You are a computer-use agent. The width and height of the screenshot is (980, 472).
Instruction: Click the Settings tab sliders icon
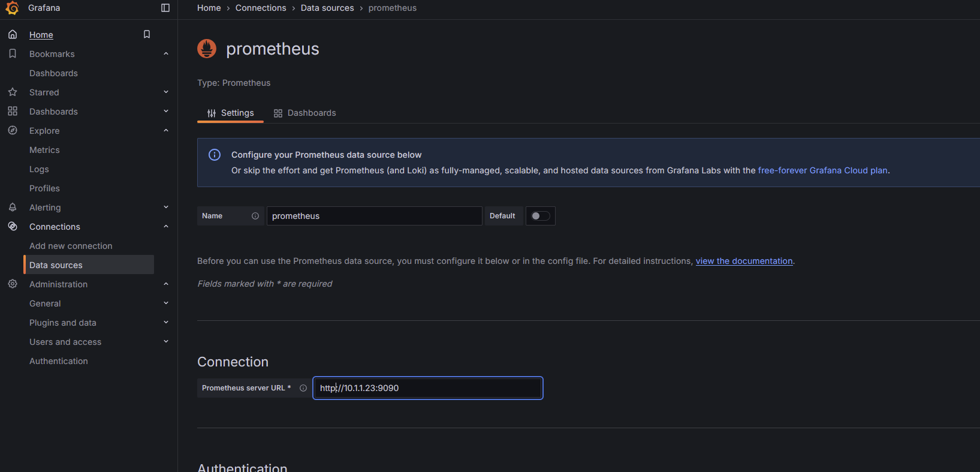click(x=212, y=113)
